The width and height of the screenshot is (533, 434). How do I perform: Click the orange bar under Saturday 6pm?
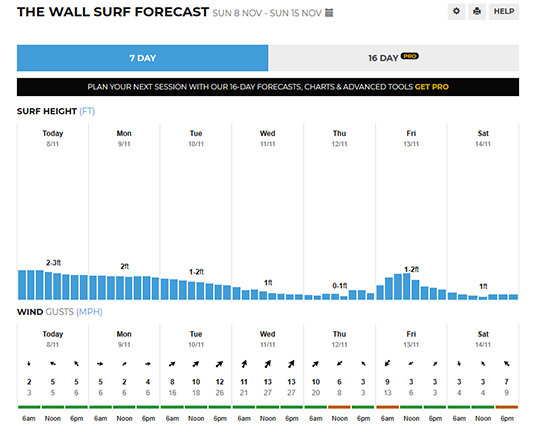pos(507,407)
